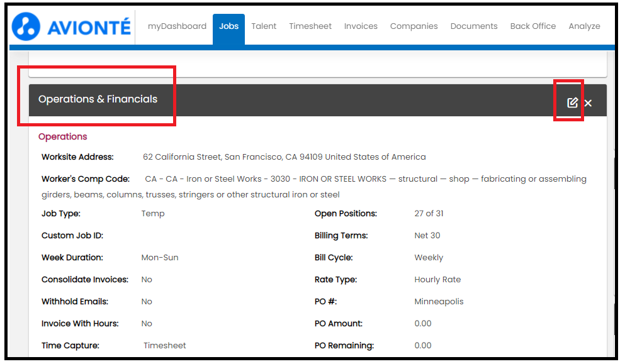Go to the Documents tab
The height and width of the screenshot is (364, 625).
474,26
